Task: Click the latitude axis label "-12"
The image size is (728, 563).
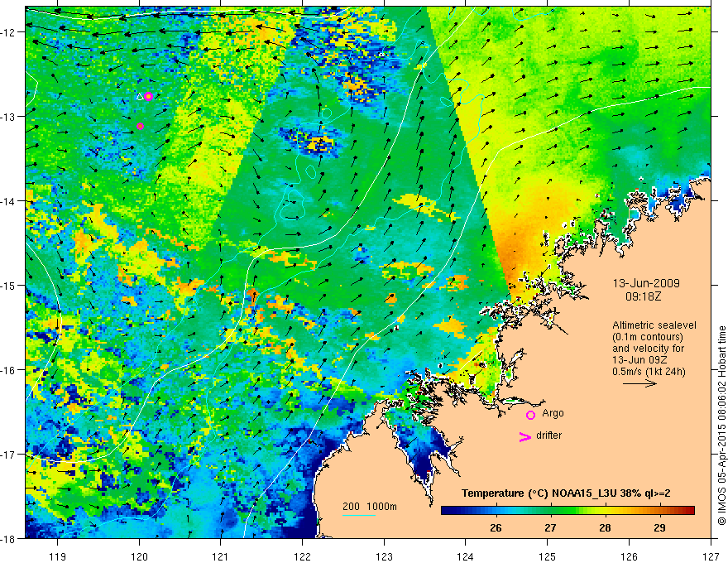Action: [x=8, y=32]
